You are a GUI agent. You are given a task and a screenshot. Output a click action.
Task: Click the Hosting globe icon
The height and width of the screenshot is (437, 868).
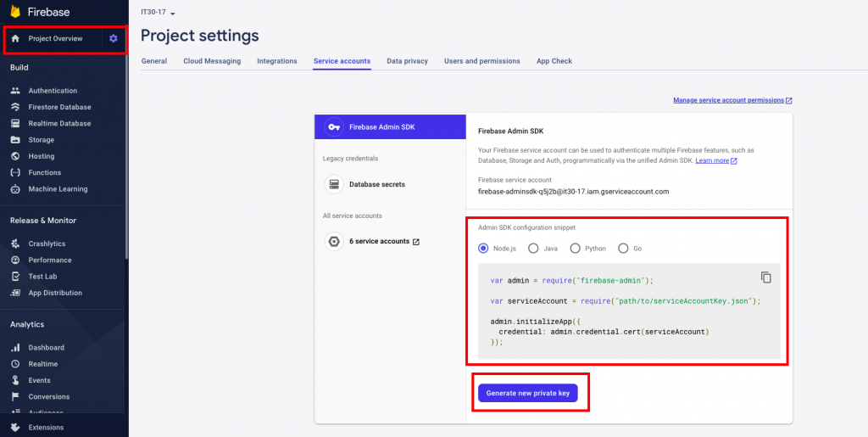point(15,156)
